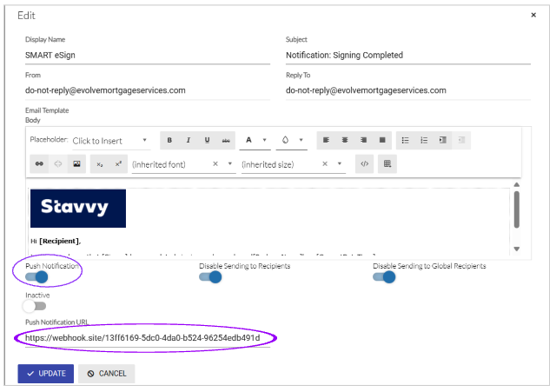Click the From email field

coord(148,90)
